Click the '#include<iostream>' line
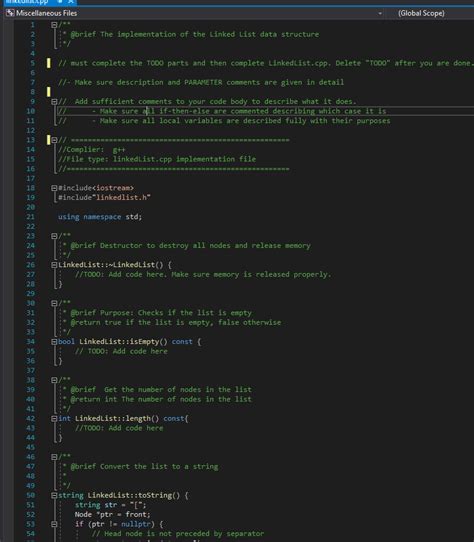The image size is (474, 542). point(96,188)
